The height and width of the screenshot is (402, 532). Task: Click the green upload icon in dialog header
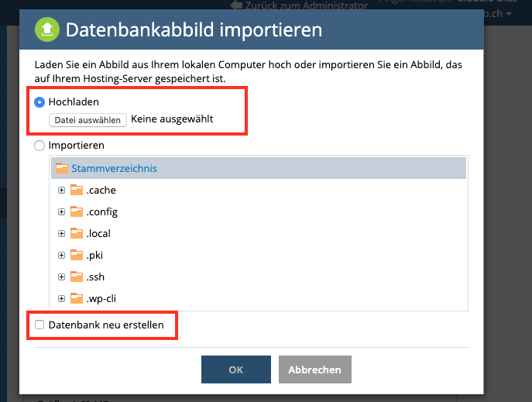(x=47, y=30)
